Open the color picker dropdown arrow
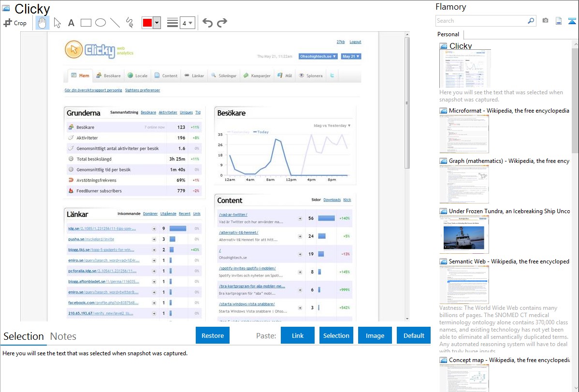The image size is (579, 392). (157, 23)
